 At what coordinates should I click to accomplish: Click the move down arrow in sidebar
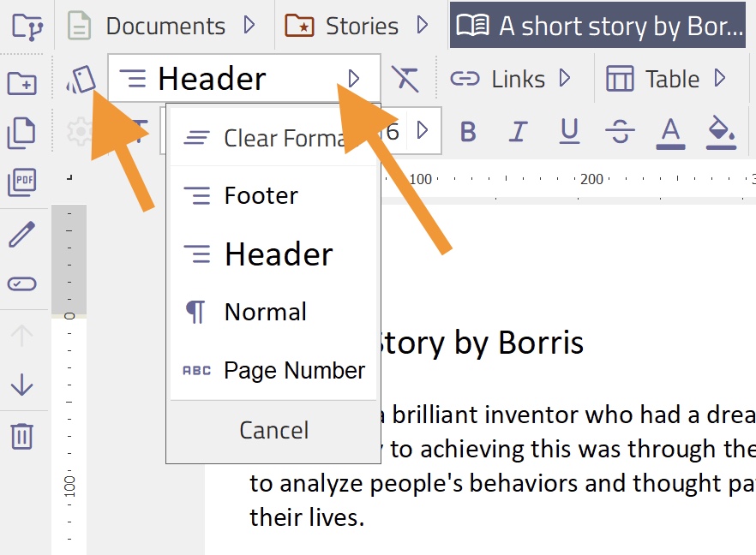pos(21,384)
